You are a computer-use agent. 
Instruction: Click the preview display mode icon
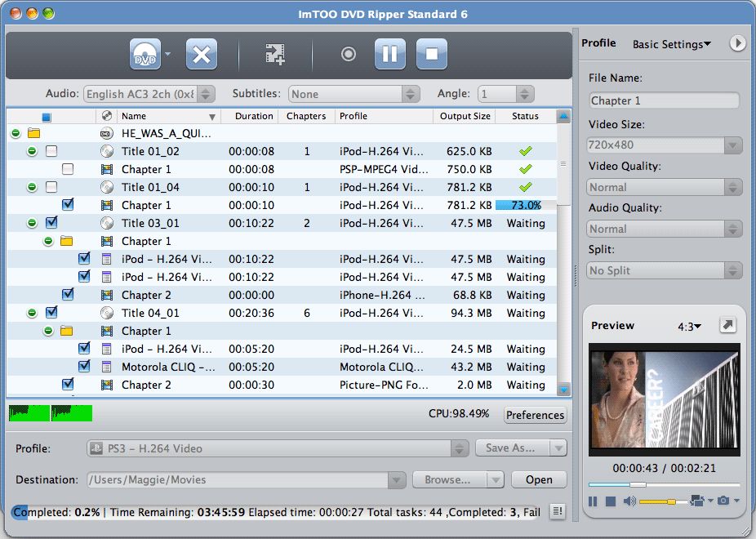point(696,501)
